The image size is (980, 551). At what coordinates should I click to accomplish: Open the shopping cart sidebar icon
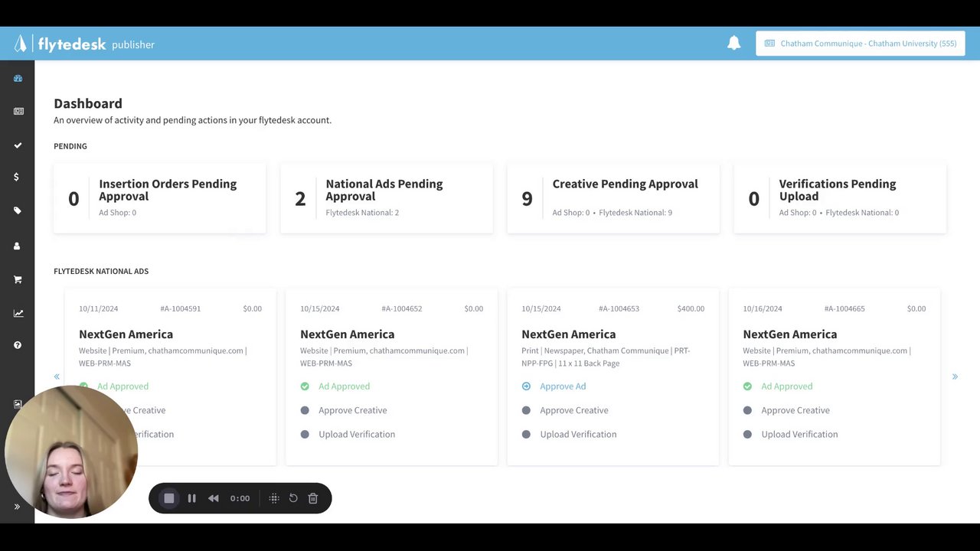(x=18, y=279)
